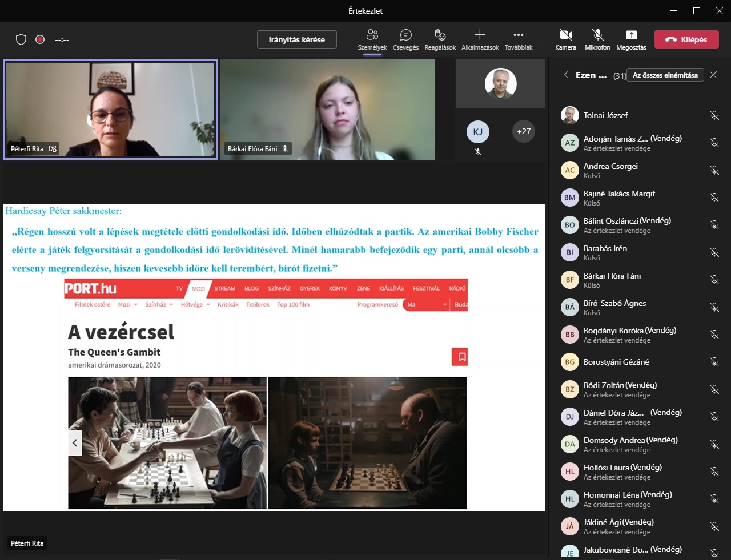
Task: Click previous image arrow on gallery
Action: tap(75, 443)
